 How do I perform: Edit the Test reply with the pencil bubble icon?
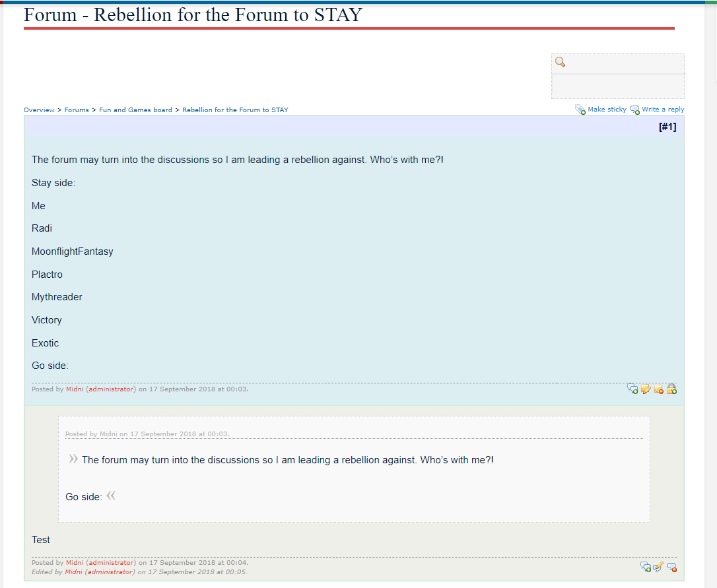658,566
